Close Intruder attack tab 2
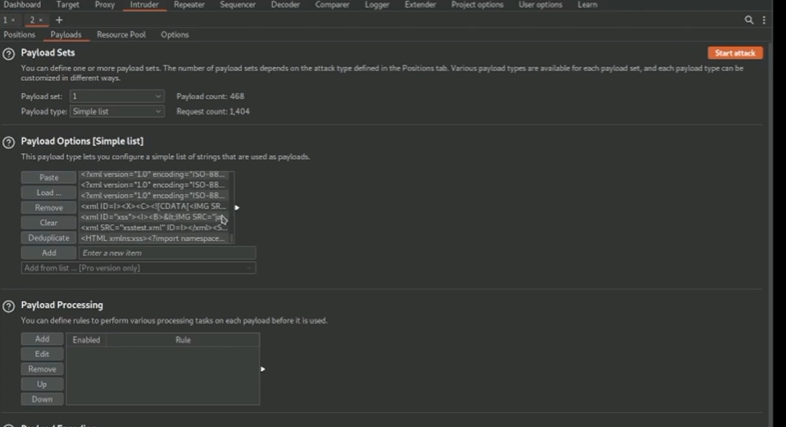The height and width of the screenshot is (427, 786). click(41, 20)
